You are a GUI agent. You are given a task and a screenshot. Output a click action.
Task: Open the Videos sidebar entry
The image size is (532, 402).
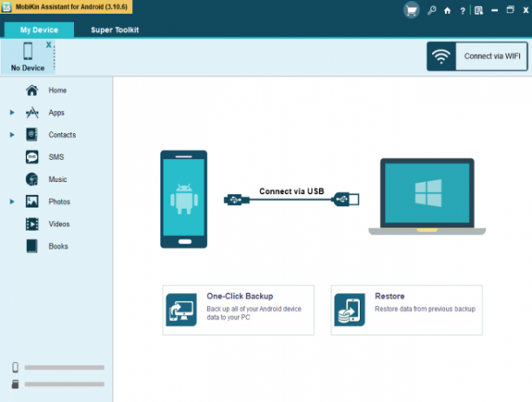click(x=59, y=224)
